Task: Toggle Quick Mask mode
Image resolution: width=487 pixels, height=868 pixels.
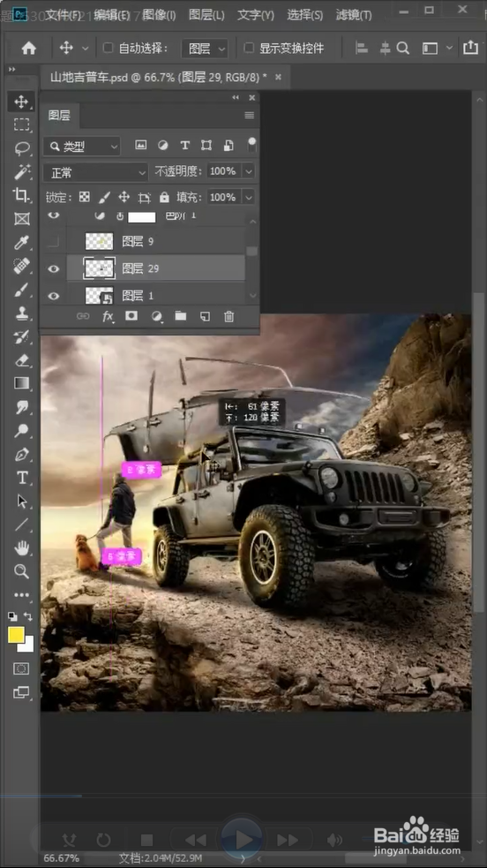Action: click(21, 668)
